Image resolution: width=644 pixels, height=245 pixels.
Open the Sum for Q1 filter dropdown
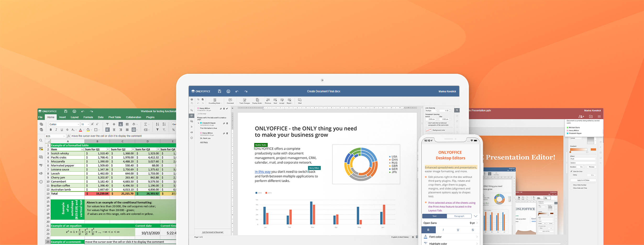[108, 149]
